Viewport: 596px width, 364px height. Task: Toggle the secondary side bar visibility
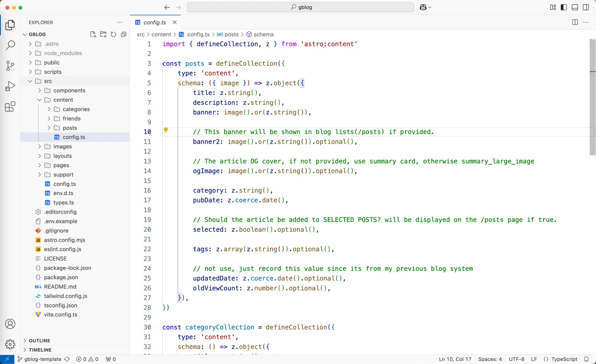586,8
